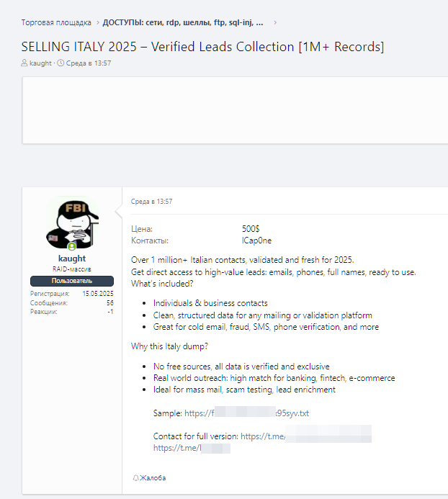Click the empty banner box above the post
Screen dimensions: 448x499
235,110
